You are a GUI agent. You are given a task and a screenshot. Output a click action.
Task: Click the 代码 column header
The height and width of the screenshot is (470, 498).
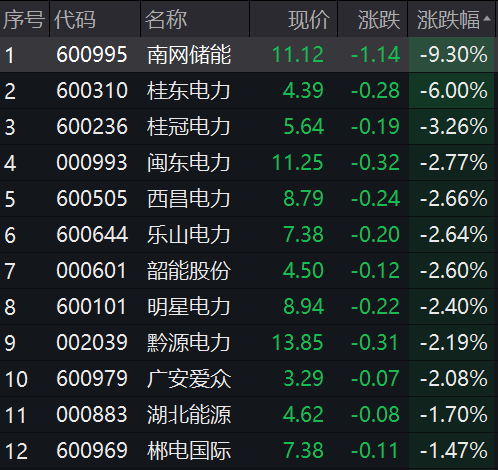(x=95, y=19)
